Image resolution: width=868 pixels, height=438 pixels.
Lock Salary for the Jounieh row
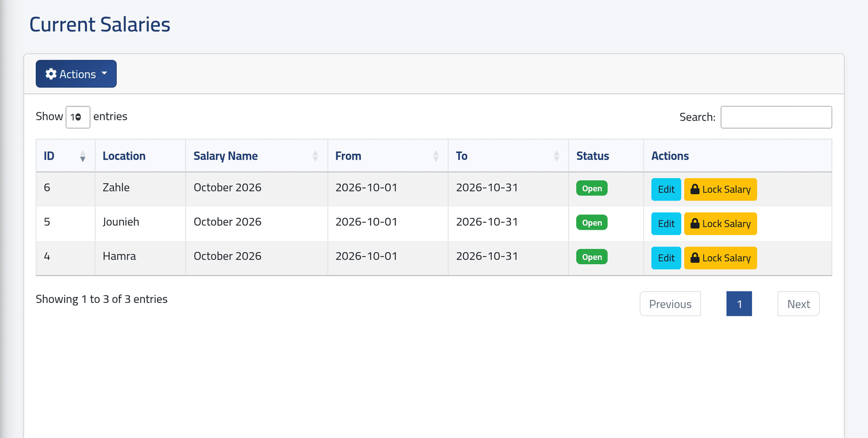tap(720, 224)
